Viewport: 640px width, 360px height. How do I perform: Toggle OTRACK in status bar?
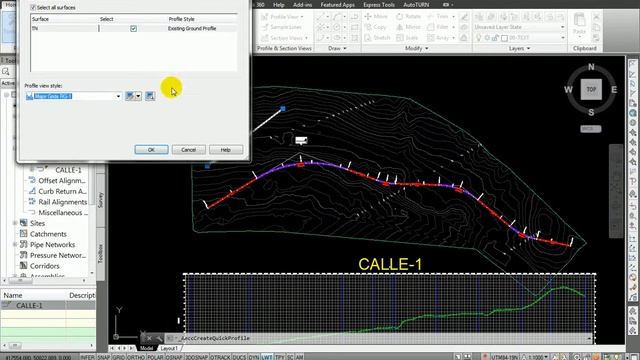tap(220, 357)
